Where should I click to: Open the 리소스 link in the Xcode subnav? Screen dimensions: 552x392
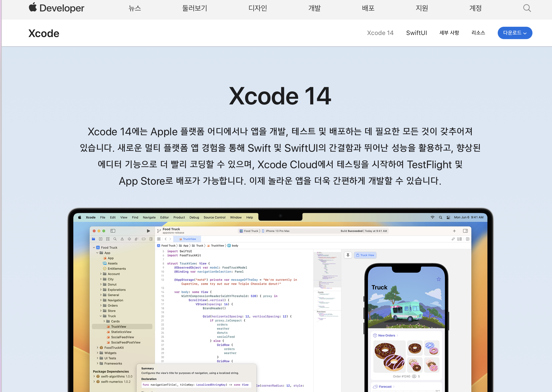[478, 33]
